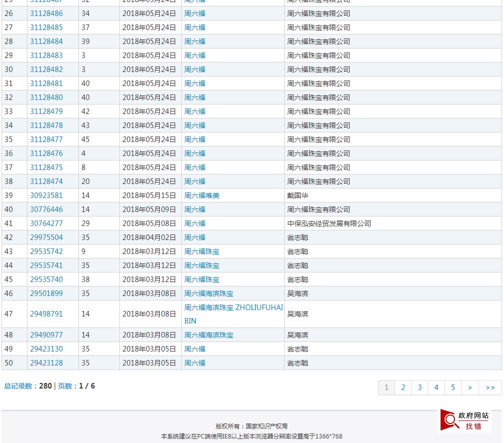This screenshot has height=443, width=504.
Task: Go to page 4 of results
Action: tap(436, 387)
